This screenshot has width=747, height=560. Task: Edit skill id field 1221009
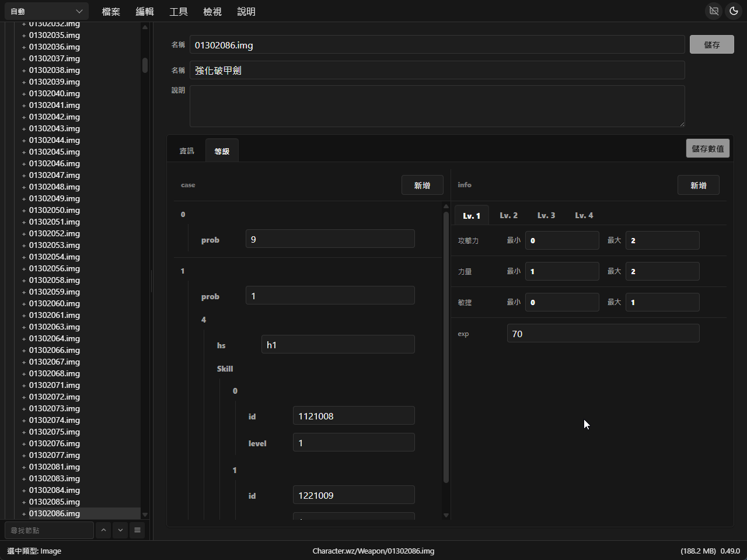(354, 495)
